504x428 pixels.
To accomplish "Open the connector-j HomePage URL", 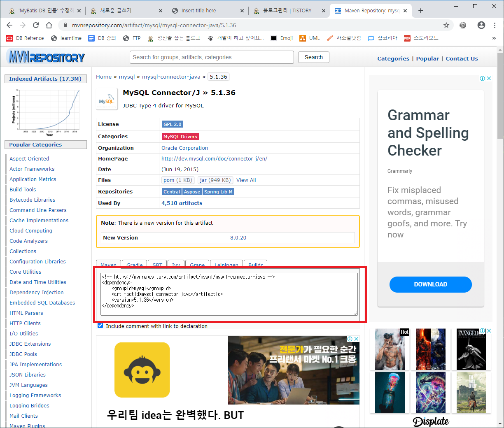I will tap(214, 158).
